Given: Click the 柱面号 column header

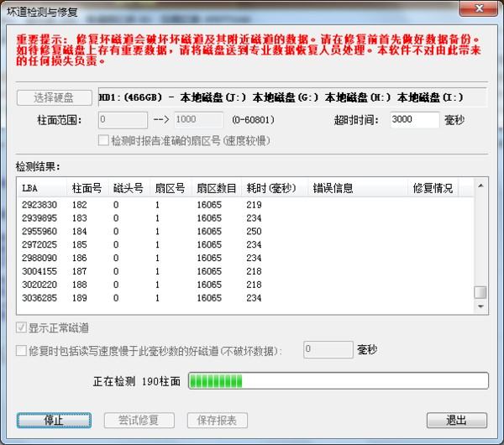Looking at the screenshot, I should pyautogui.click(x=87, y=188).
